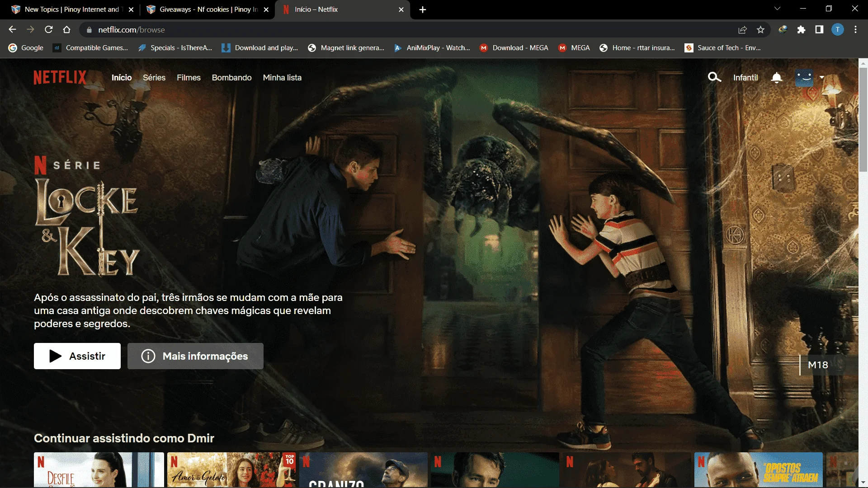Open the AniMixPlay bookmark
This screenshot has width=868, height=488.
(432, 48)
